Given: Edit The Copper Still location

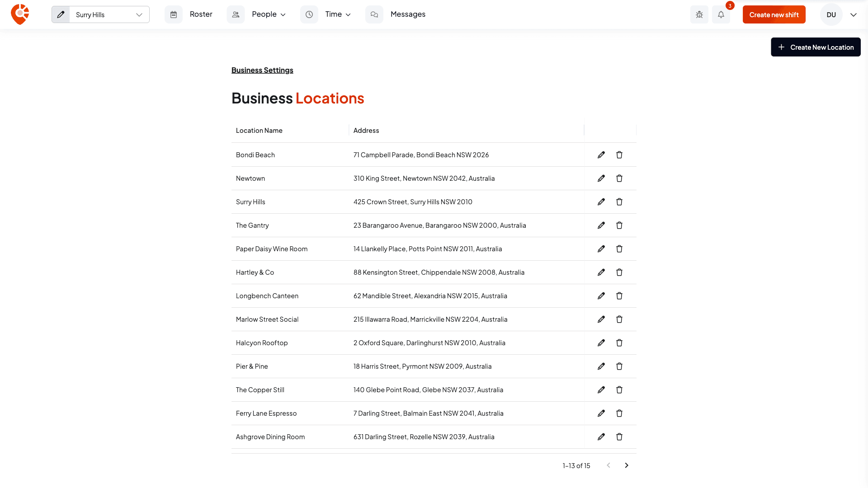Looking at the screenshot, I should [601, 390].
